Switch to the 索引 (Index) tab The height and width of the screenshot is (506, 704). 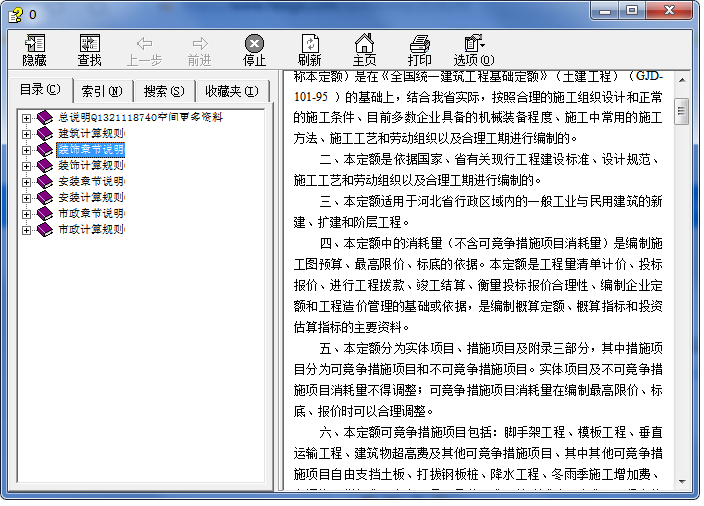pyautogui.click(x=102, y=92)
